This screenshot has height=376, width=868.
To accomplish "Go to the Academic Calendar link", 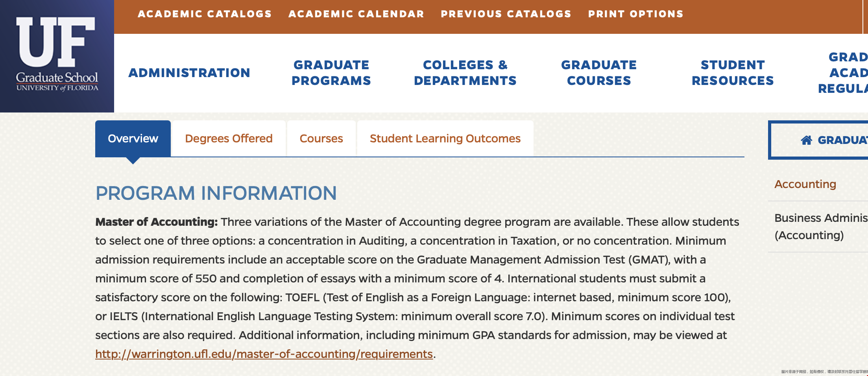I will point(356,14).
